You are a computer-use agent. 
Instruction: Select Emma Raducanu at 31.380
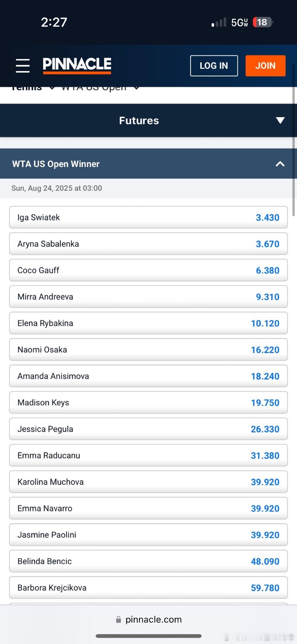point(148,455)
